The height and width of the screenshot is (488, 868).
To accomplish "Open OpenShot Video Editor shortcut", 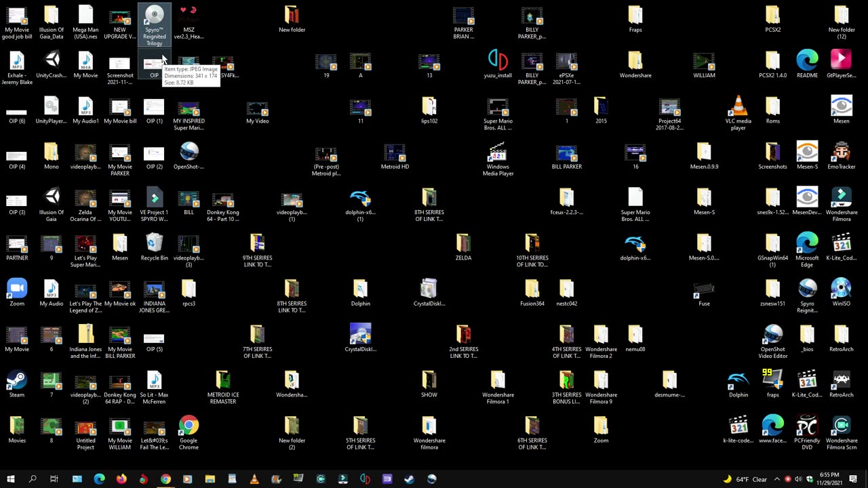I will tap(772, 342).
